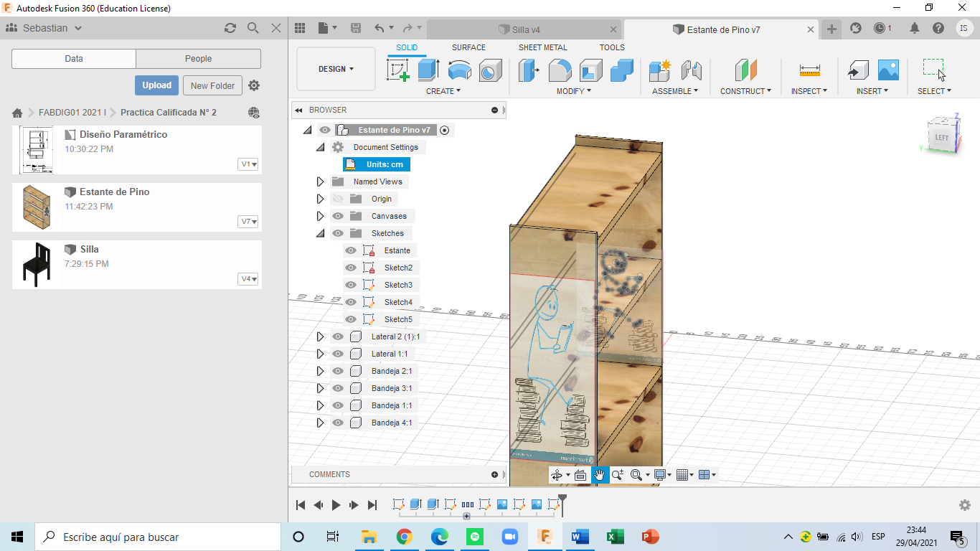
Task: Click the Measure icon under Inspect
Action: (809, 70)
